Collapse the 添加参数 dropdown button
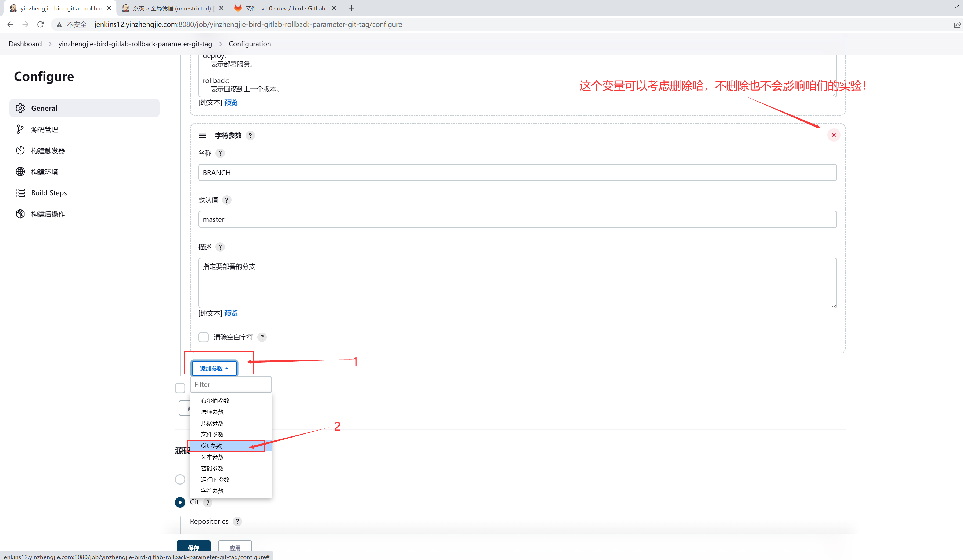The image size is (963, 560). [214, 368]
